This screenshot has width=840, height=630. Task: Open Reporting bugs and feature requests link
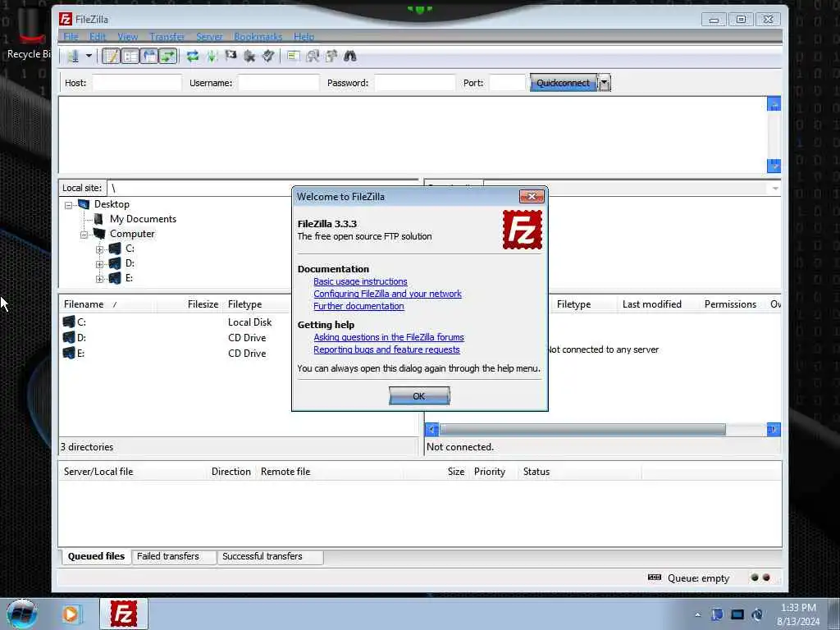coord(386,349)
